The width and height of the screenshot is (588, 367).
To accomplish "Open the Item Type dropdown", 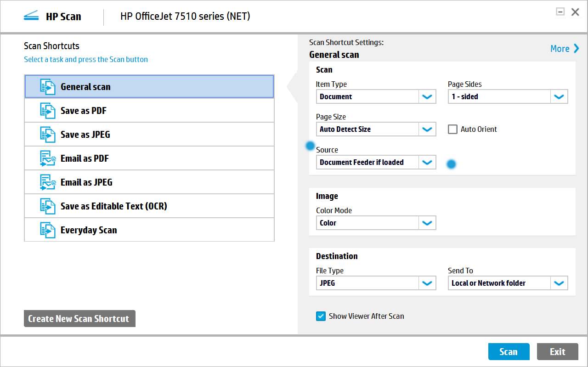I will click(427, 96).
